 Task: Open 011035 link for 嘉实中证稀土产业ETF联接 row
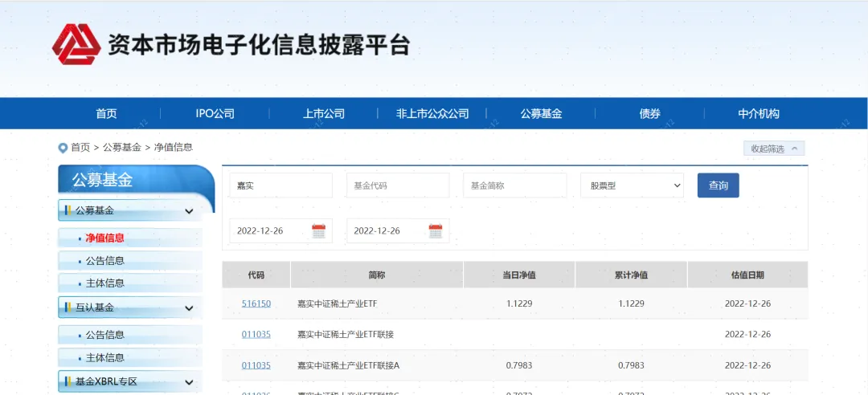tap(256, 334)
